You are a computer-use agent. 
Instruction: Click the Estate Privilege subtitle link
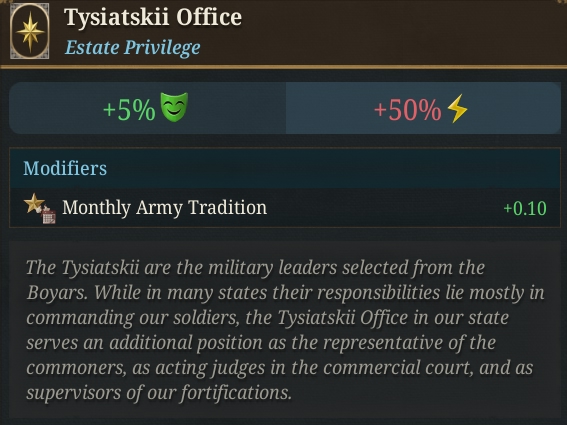132,47
